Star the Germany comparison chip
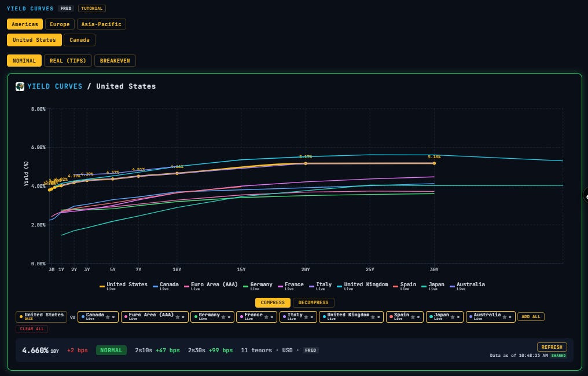This screenshot has height=376, width=588. pos(223,317)
